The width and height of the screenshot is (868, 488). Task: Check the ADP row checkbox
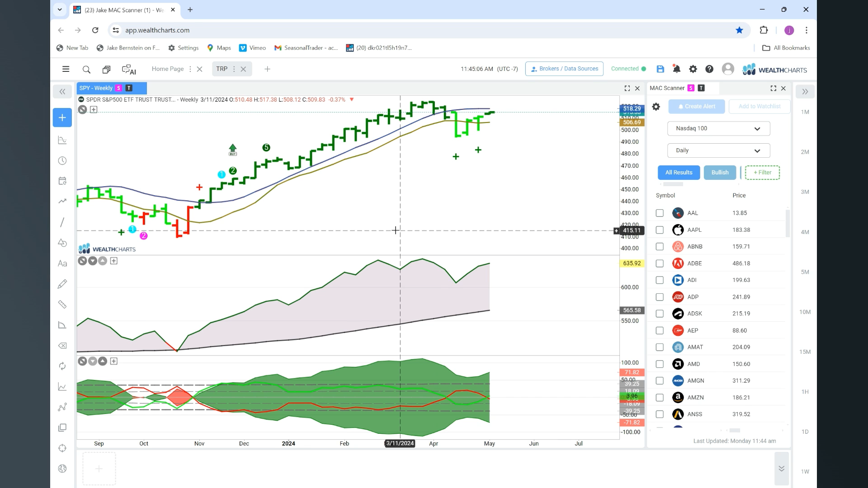click(x=660, y=297)
